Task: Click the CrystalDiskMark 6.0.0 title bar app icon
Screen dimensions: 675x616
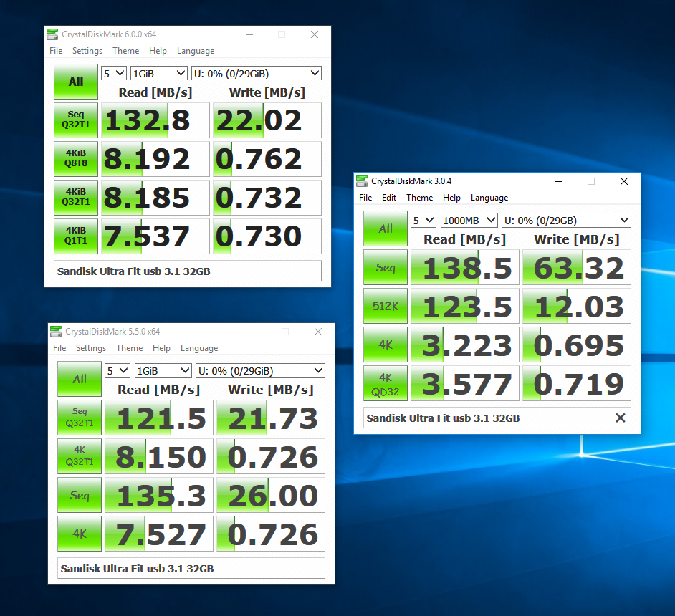Action: click(x=52, y=34)
